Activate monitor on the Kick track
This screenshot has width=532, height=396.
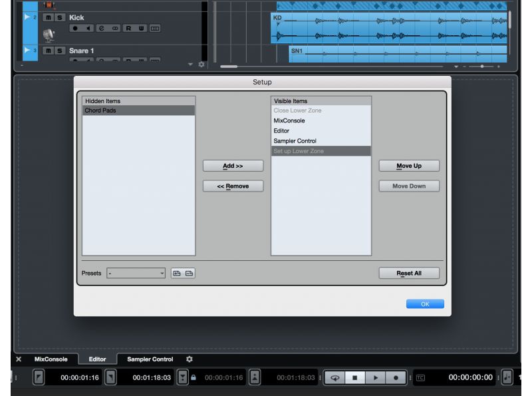tap(88, 29)
